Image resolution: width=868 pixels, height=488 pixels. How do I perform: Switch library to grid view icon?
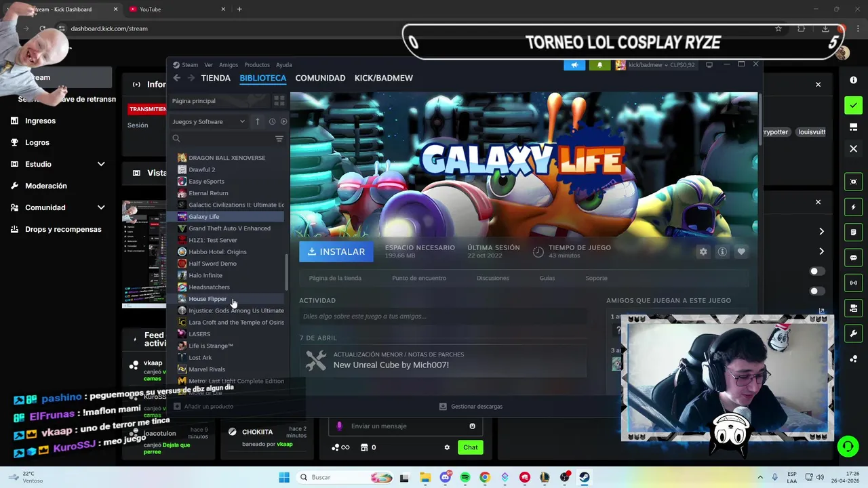279,101
